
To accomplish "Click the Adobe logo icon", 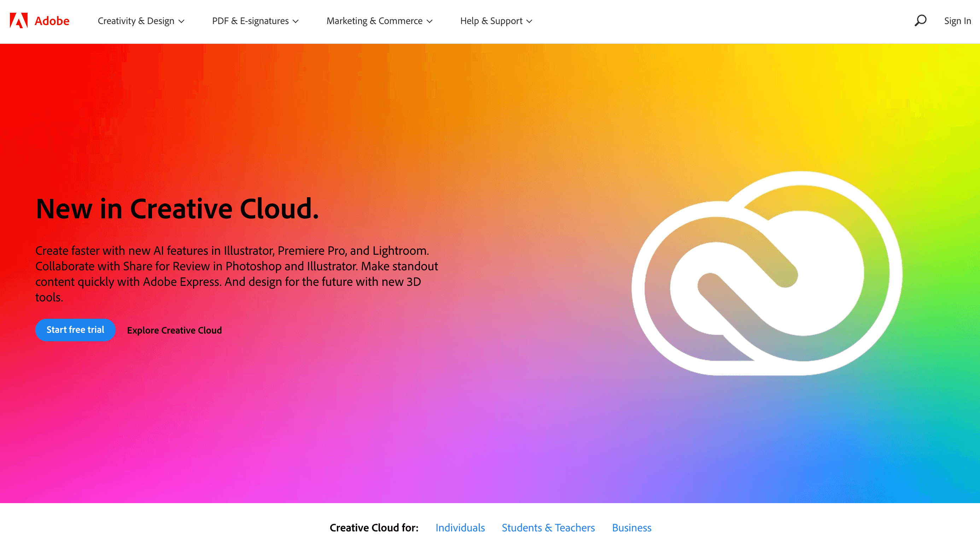I will click(19, 20).
